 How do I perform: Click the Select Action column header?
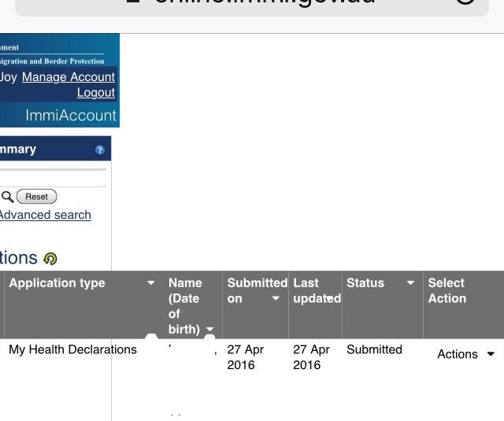(x=447, y=290)
